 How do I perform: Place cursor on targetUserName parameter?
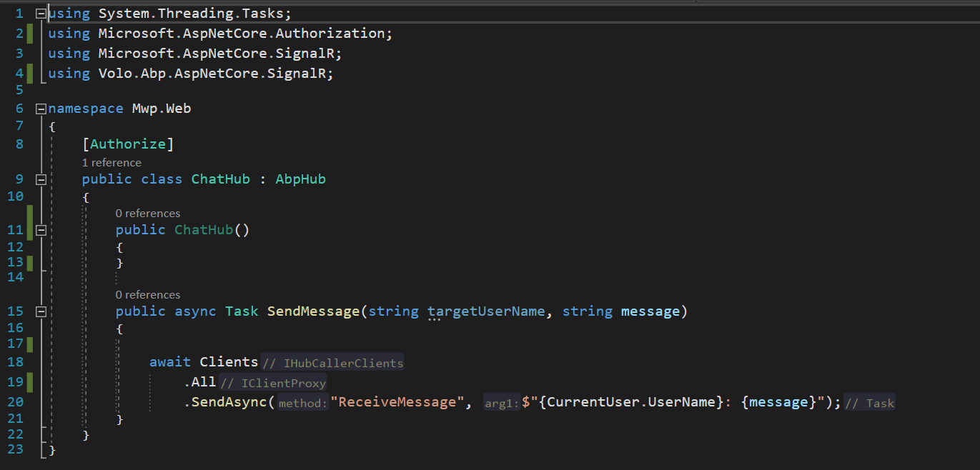tap(486, 311)
